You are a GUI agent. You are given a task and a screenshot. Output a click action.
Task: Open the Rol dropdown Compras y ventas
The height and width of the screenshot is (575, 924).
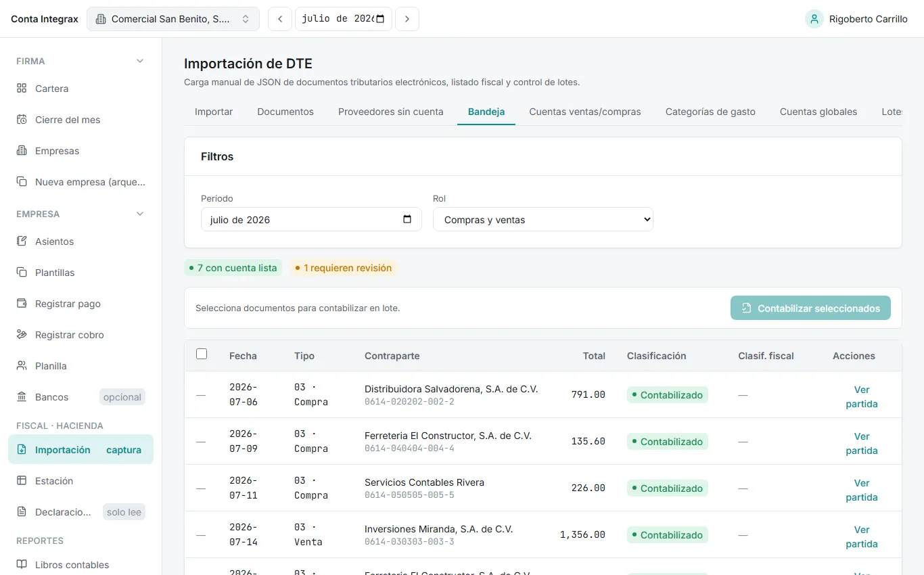(543, 219)
